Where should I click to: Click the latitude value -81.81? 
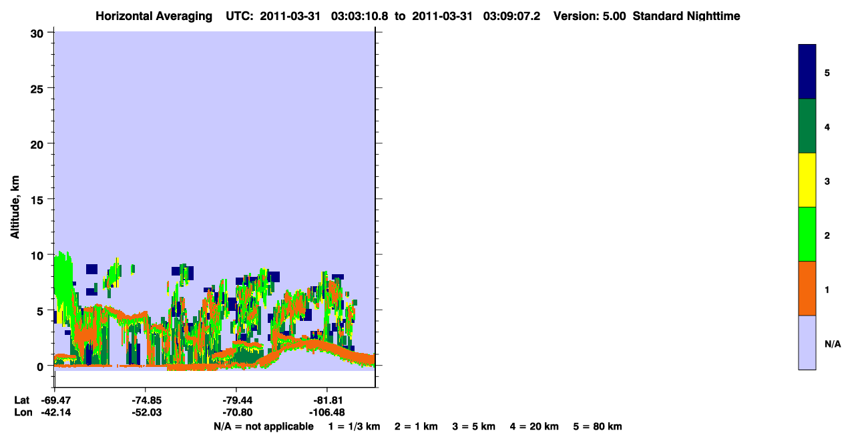(327, 400)
